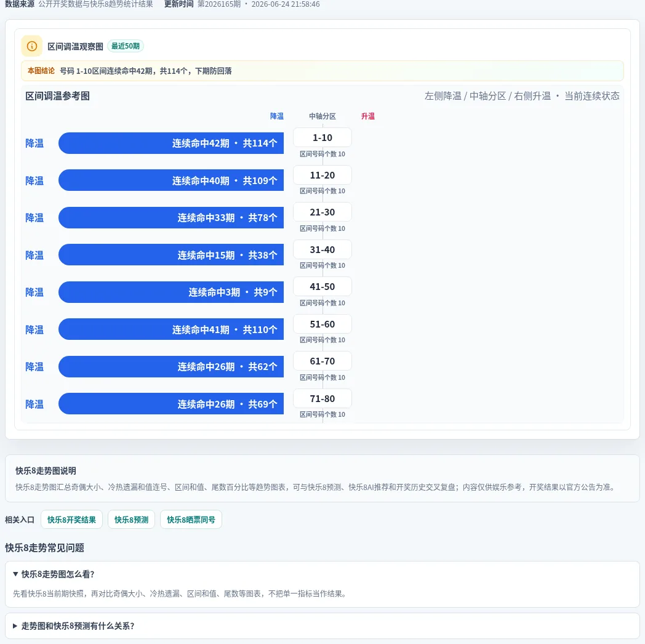
Task: Click the 数据来源 label
Action: tap(20, 4)
